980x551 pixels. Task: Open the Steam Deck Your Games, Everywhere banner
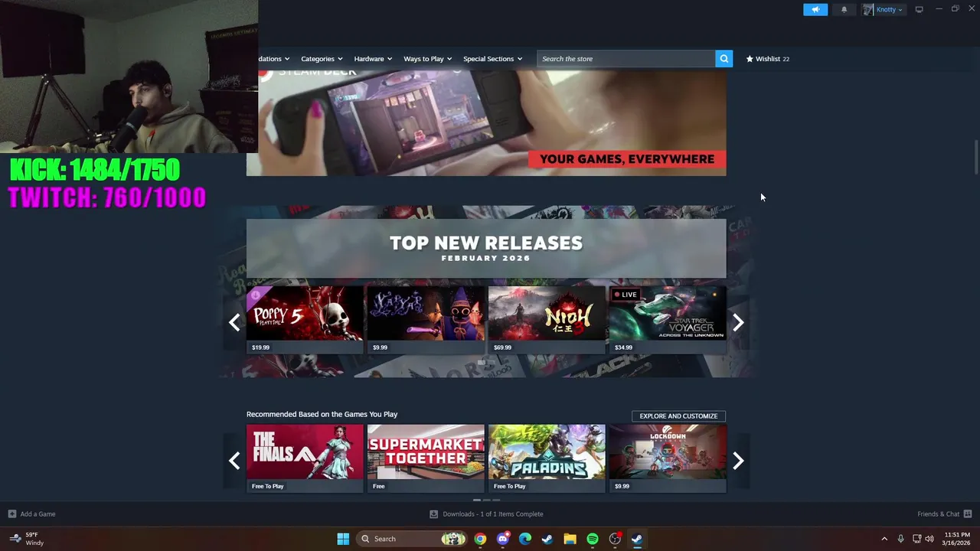486,122
